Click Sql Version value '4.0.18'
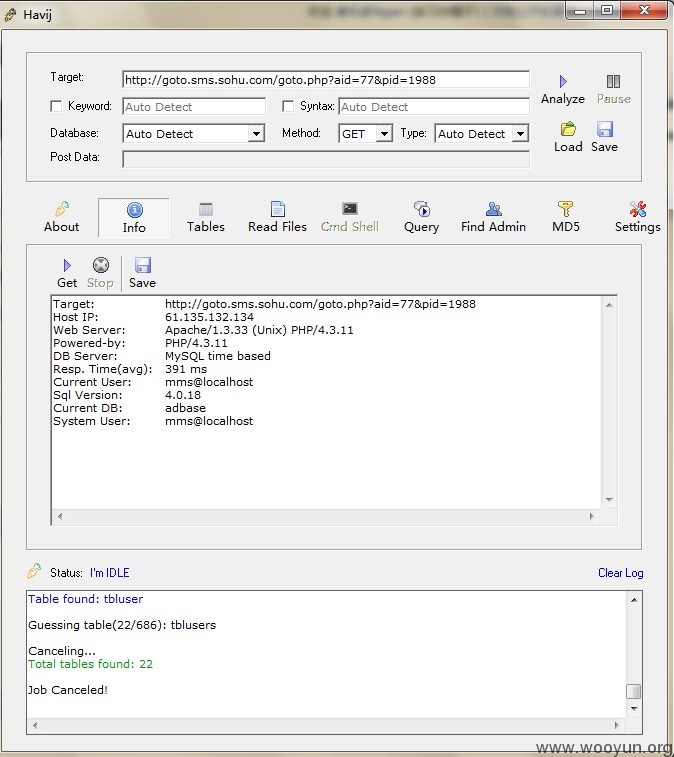This screenshot has width=674, height=757. pyautogui.click(x=183, y=395)
